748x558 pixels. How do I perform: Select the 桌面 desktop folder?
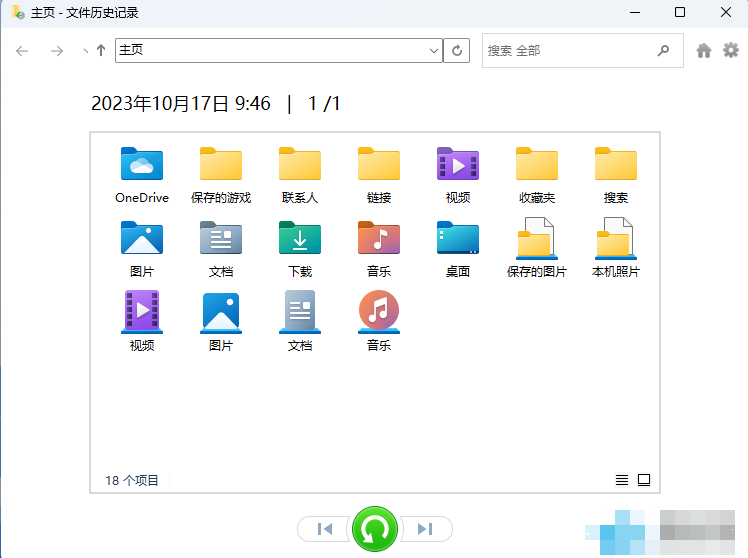click(458, 247)
